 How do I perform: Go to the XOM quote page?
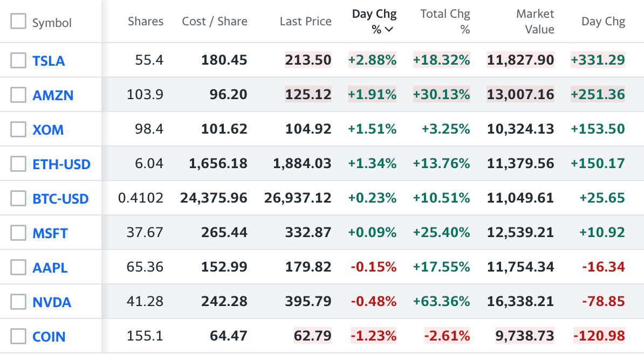pyautogui.click(x=48, y=130)
